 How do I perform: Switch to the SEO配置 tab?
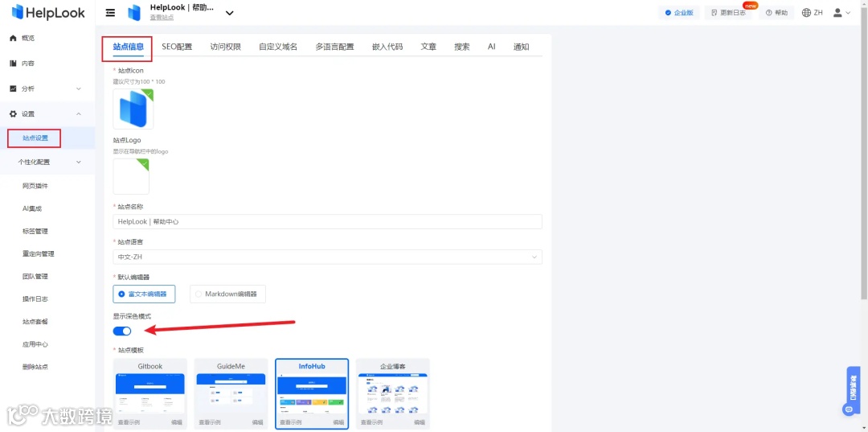(x=177, y=47)
